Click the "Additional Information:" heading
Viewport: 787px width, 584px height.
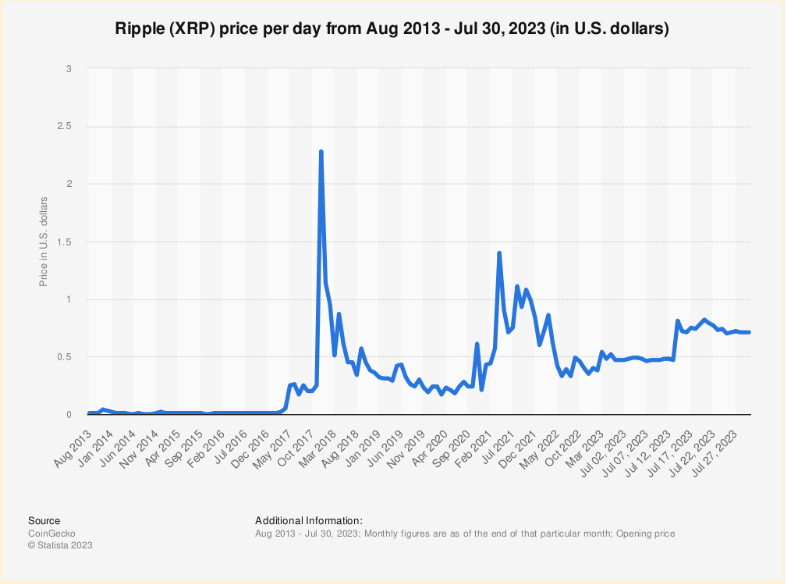click(x=308, y=520)
